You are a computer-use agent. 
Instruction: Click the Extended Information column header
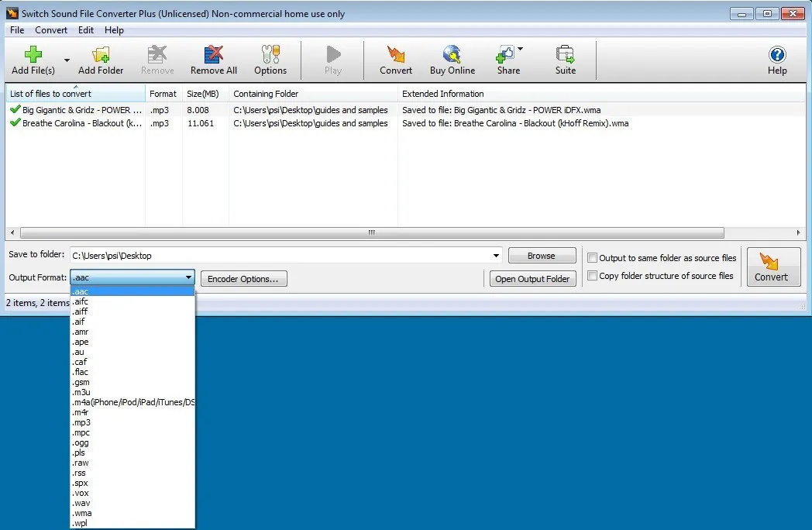pyautogui.click(x=602, y=94)
